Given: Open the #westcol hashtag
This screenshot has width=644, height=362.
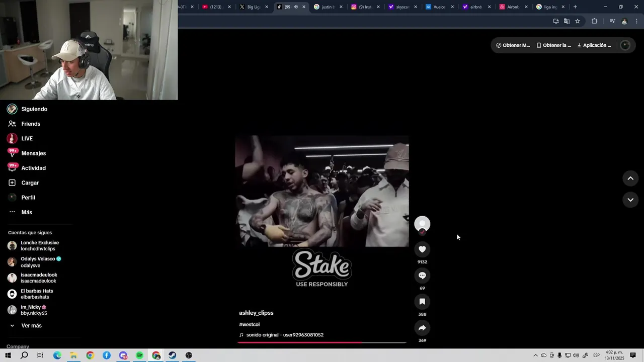Looking at the screenshot, I should pyautogui.click(x=249, y=324).
